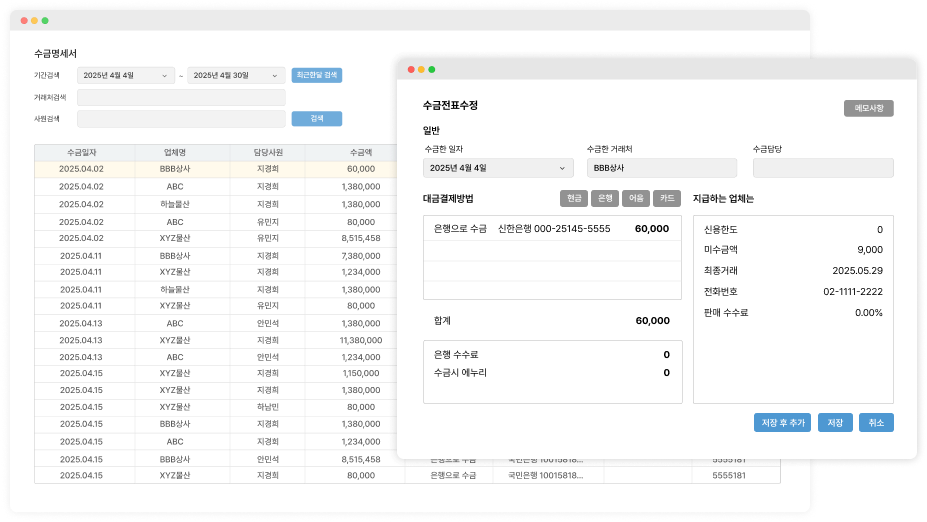
Task: Choose 어음 payment method button
Action: (x=636, y=198)
